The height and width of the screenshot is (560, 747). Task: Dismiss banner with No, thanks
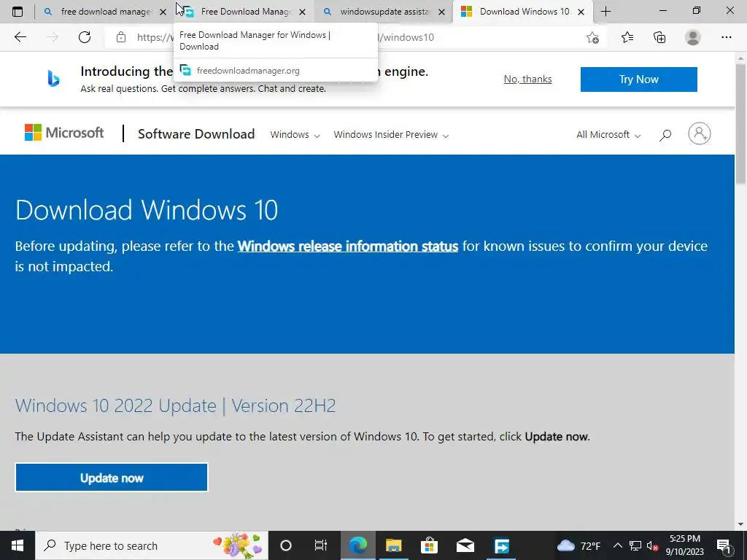[x=527, y=79]
